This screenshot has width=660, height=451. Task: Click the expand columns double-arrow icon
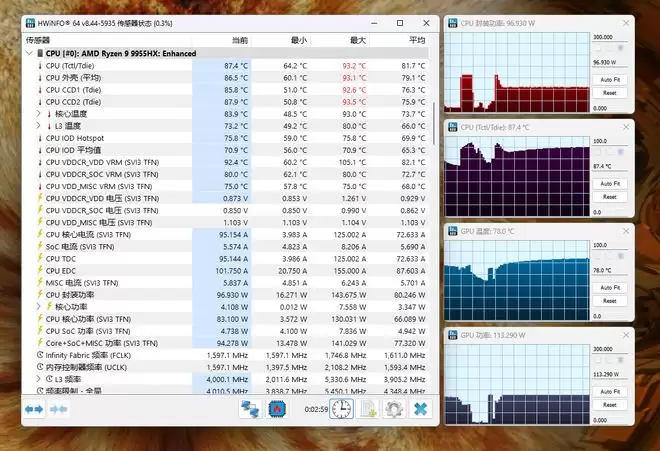pos(34,409)
